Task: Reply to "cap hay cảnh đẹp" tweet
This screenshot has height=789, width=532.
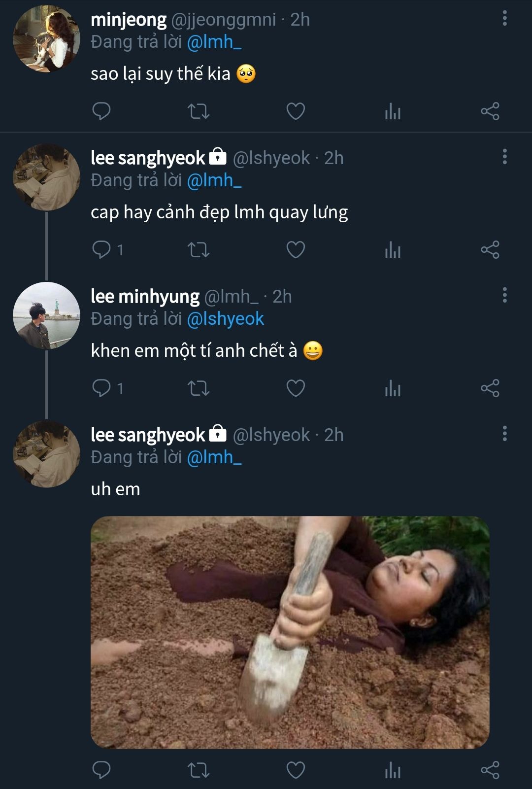Action: (101, 250)
